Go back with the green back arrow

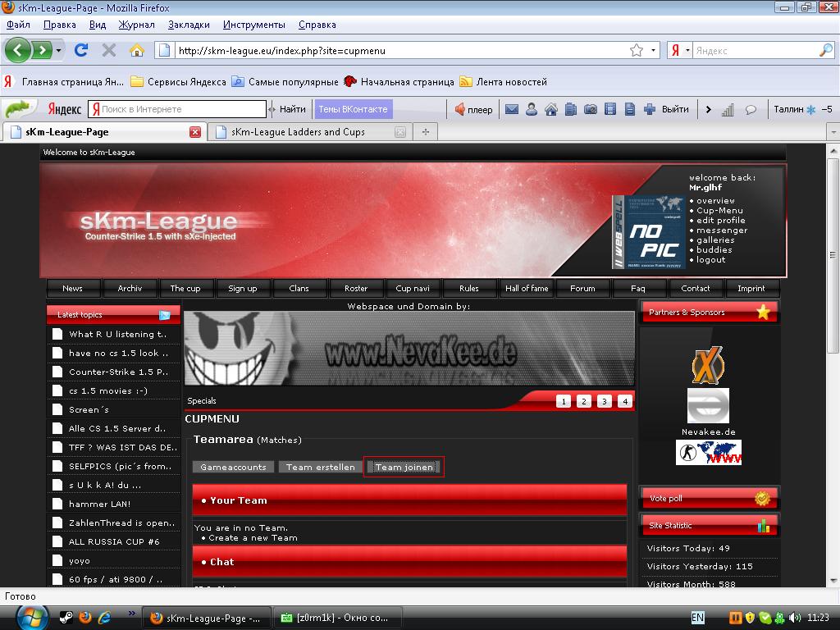pyautogui.click(x=18, y=50)
